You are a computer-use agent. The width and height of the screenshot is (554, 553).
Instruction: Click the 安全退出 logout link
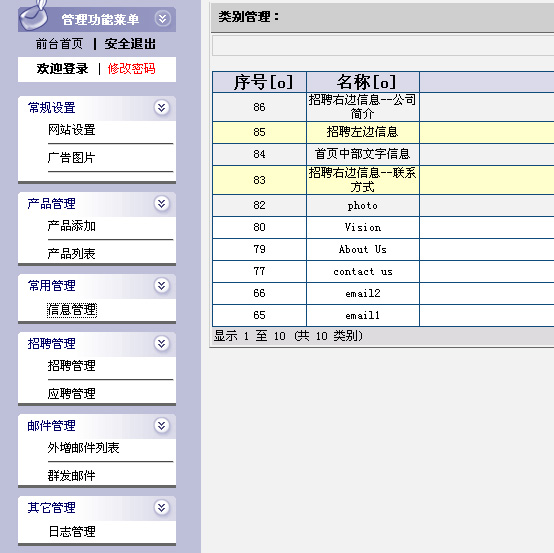click(x=130, y=44)
